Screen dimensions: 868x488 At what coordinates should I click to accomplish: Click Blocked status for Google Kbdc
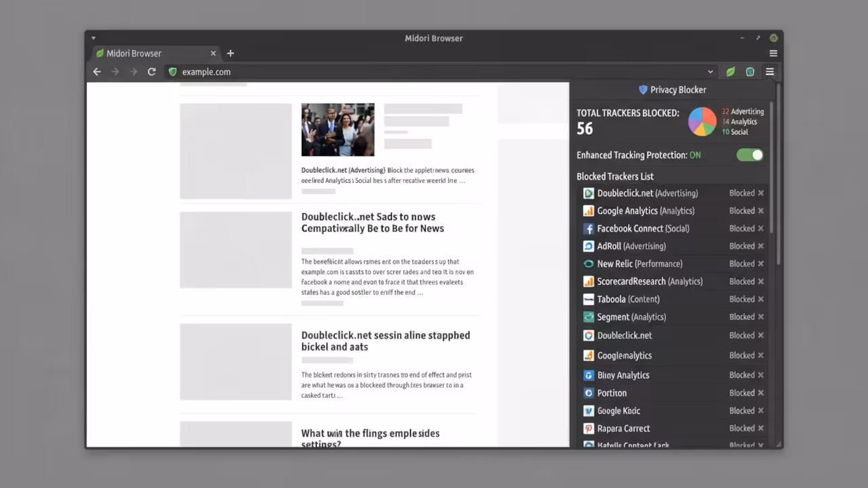click(742, 411)
